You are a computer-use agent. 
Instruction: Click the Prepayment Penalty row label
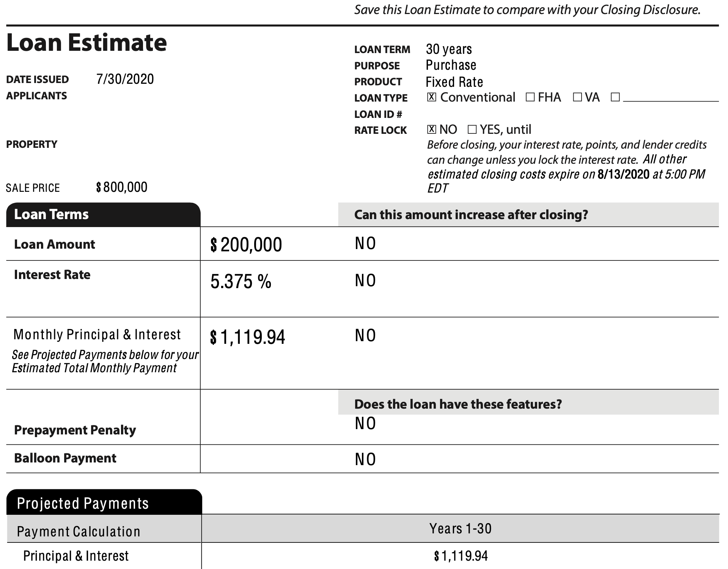(75, 430)
